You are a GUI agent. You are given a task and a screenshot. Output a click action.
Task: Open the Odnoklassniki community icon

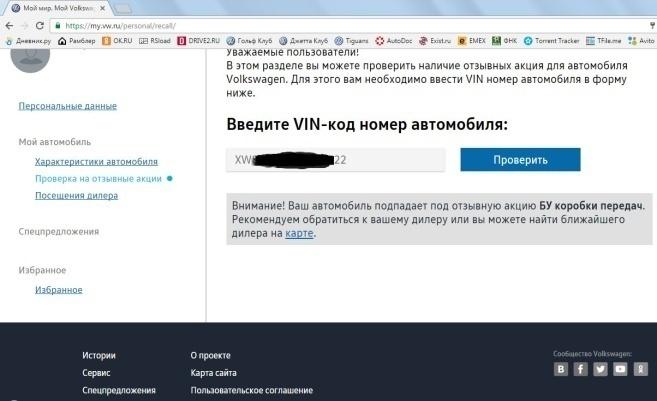638,368
